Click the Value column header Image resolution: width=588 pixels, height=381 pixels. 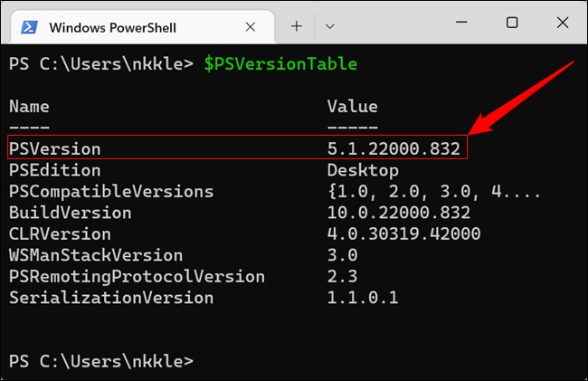pyautogui.click(x=353, y=107)
